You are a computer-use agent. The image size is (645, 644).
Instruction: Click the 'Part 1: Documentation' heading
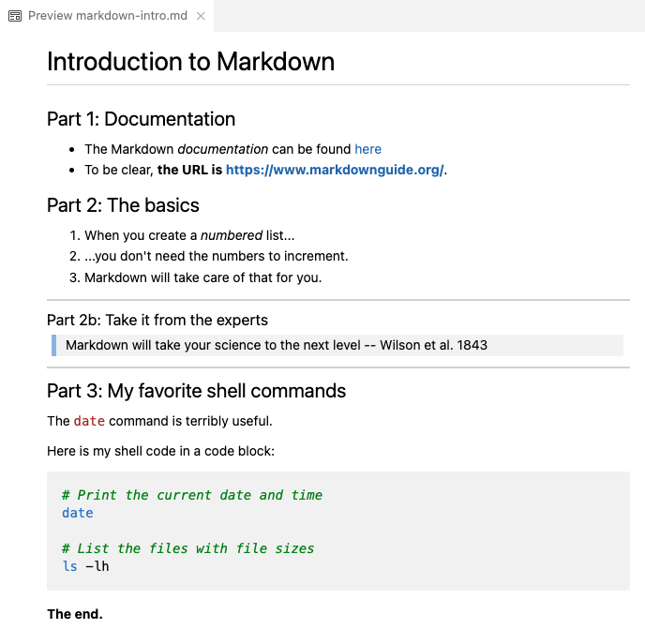point(141,119)
